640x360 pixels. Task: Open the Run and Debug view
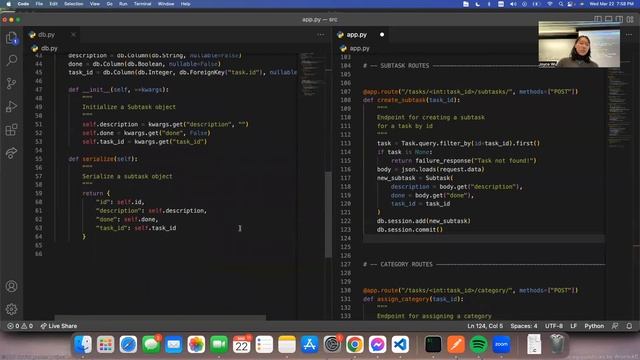coord(11,107)
